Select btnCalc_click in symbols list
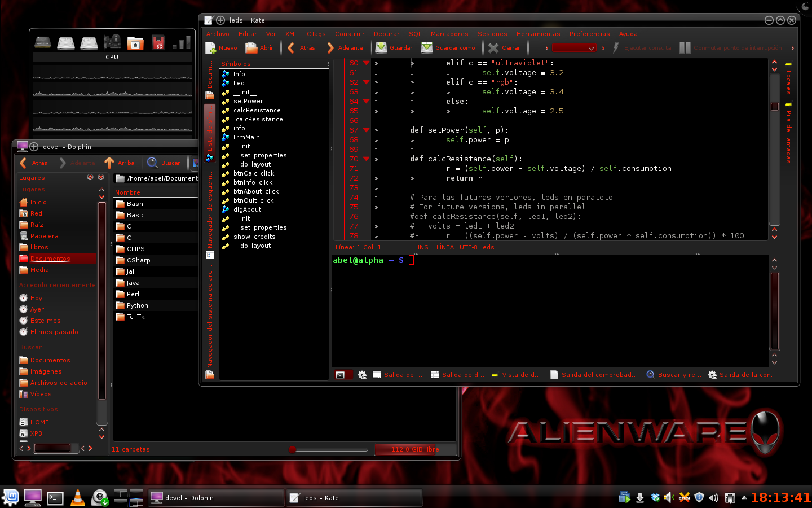The width and height of the screenshot is (812, 508). click(x=254, y=174)
